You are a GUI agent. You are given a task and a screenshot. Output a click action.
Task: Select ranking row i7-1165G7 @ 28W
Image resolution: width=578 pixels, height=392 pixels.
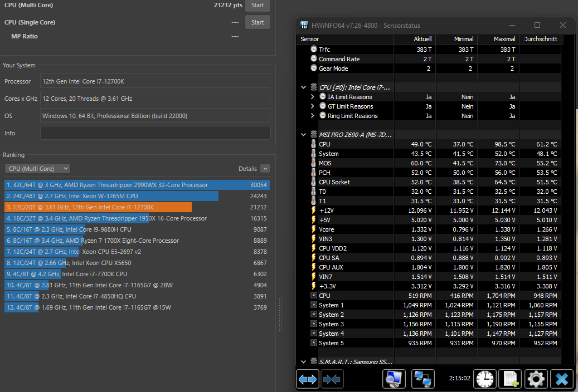[x=137, y=285]
